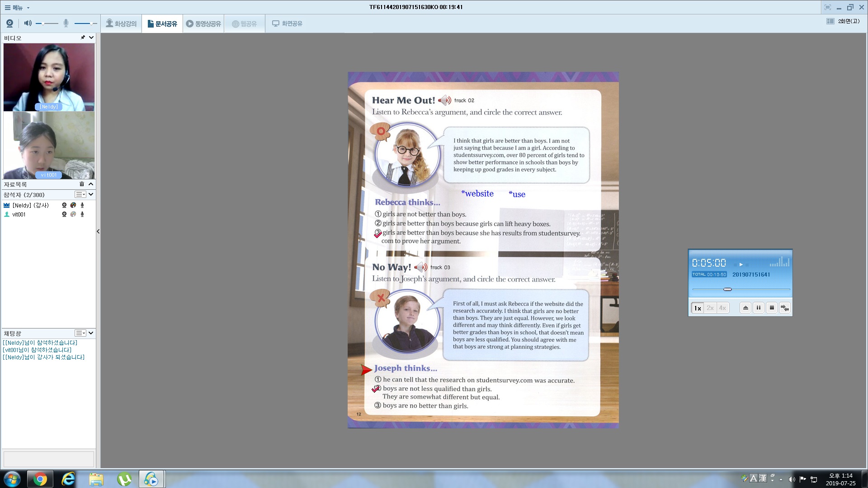Image resolution: width=868 pixels, height=488 pixels.
Task: Open the 참석자 list options dropdown
Action: pyautogui.click(x=80, y=195)
